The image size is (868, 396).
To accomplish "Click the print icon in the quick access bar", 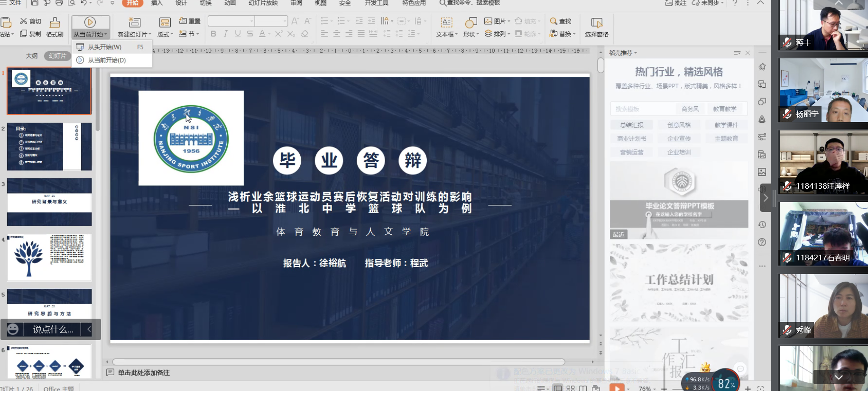I will click(59, 3).
